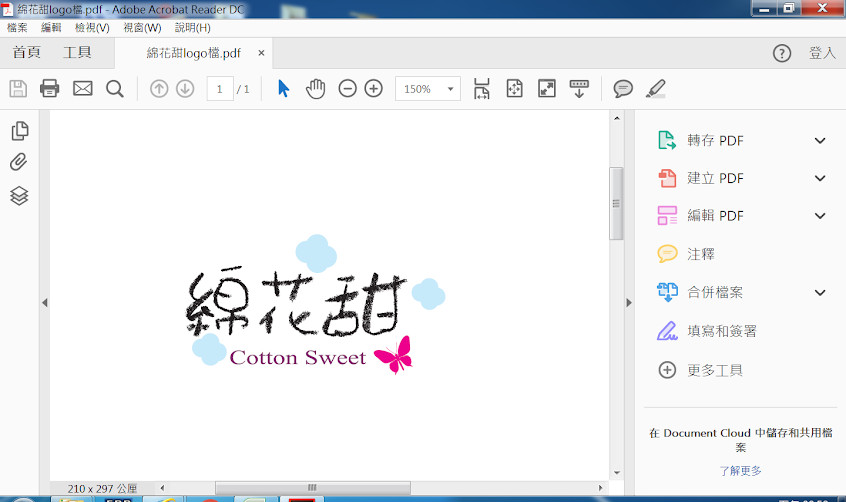Switch to the 首頁 tab

[26, 52]
